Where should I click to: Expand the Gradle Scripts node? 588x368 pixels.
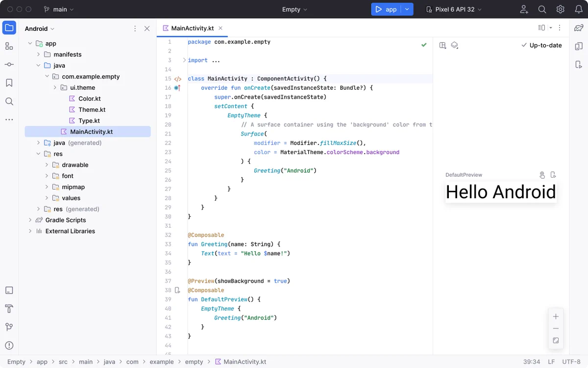[x=30, y=220]
